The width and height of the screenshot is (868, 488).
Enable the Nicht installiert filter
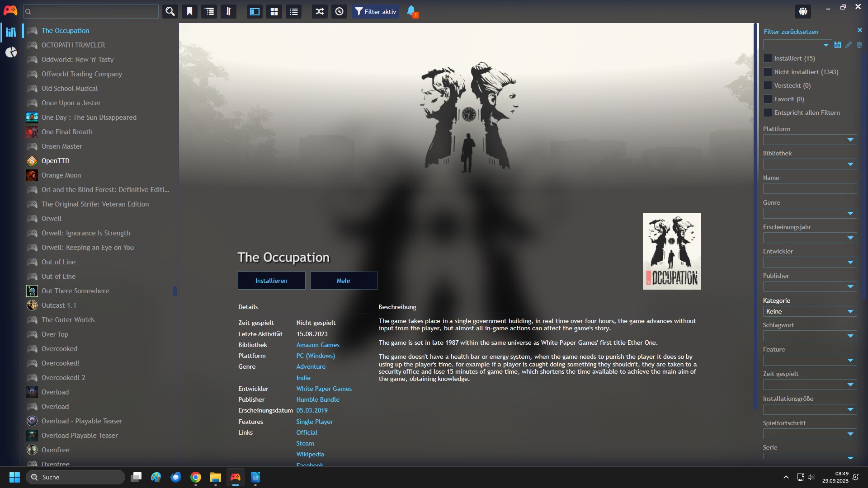[x=768, y=72]
